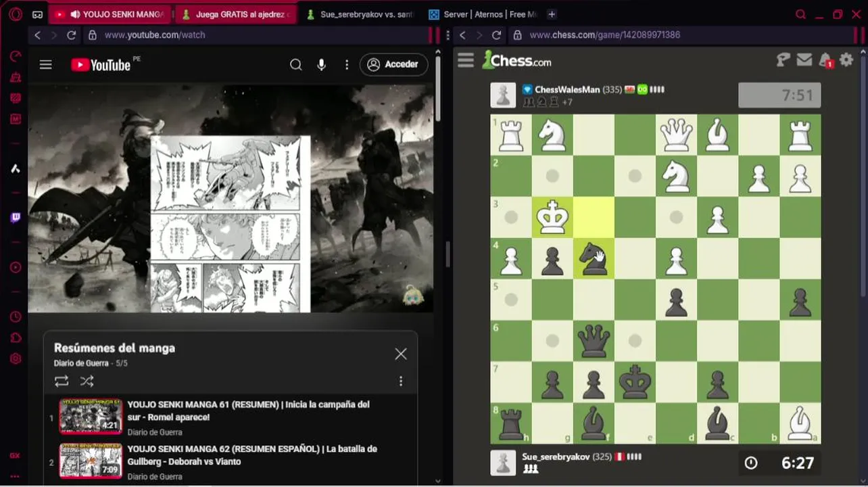The image size is (868, 487).
Task: Switch to YOUJO SENKI MANGA tab
Action: point(111,14)
